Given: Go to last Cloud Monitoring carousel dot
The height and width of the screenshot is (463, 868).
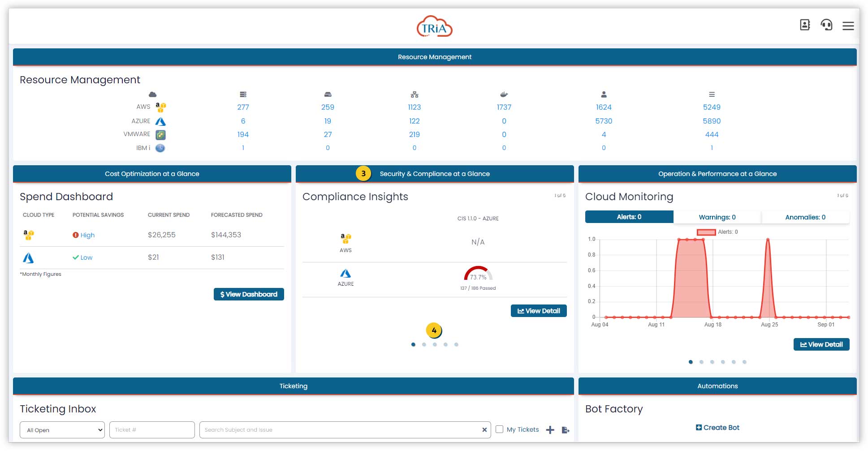Looking at the screenshot, I should pyautogui.click(x=744, y=362).
